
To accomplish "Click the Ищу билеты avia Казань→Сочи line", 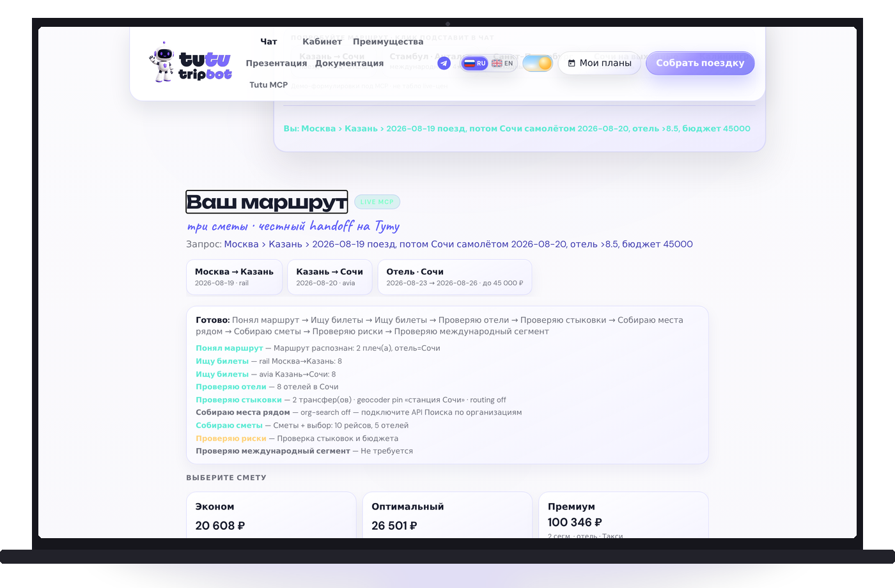I will (265, 374).
